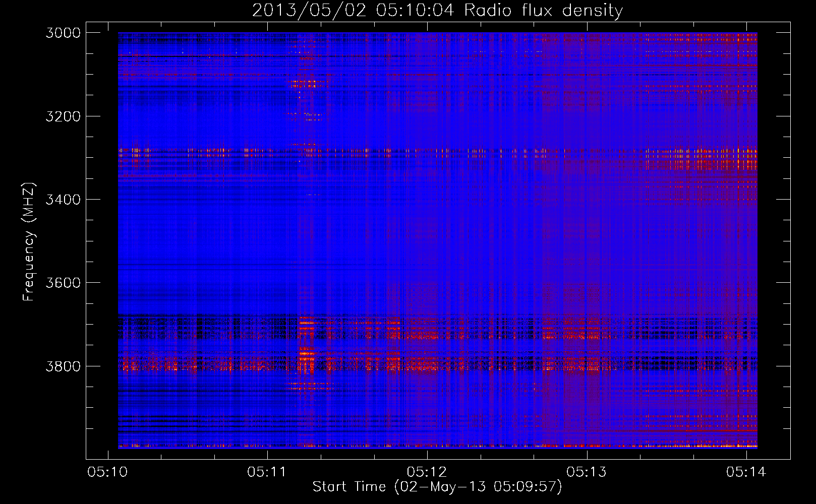816x504 pixels.
Task: Click the 05:12 time tick label
Action: [427, 472]
